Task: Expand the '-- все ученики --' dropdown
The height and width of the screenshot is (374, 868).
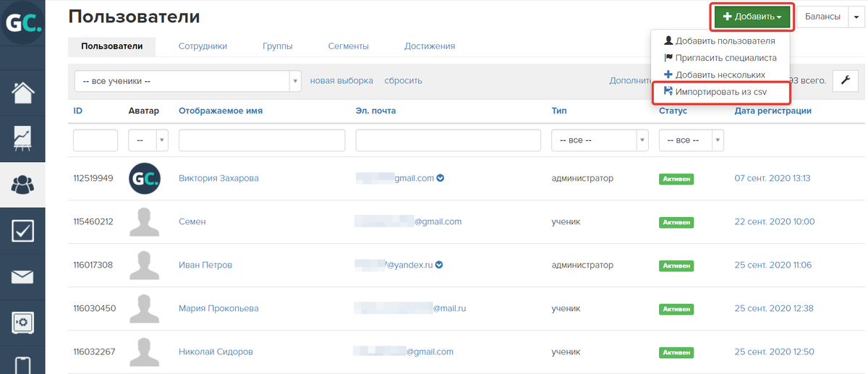Action: 187,81
